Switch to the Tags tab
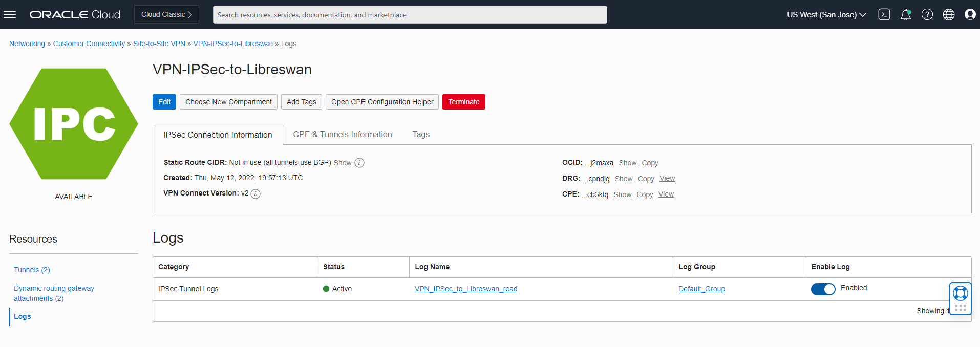 pos(421,134)
